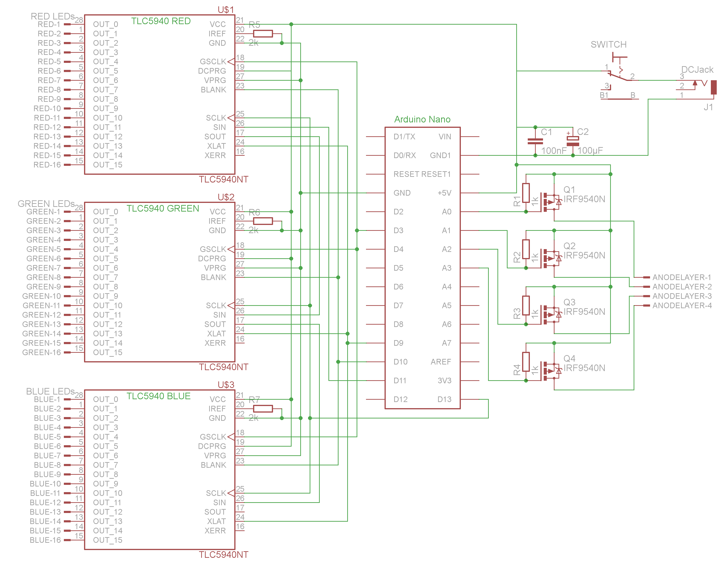The image size is (728, 566).
Task: Click the TLC5940 GREEN title label
Action: tap(163, 209)
